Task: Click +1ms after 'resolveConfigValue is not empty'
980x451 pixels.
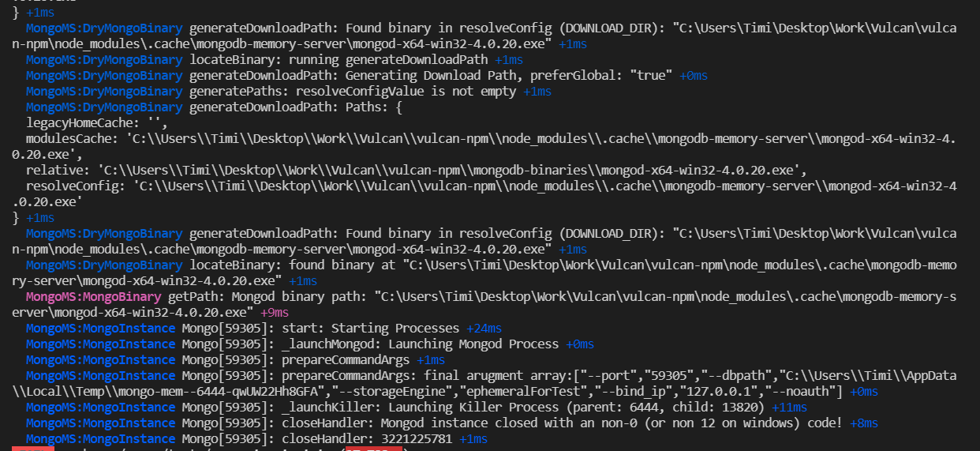Action: point(537,92)
